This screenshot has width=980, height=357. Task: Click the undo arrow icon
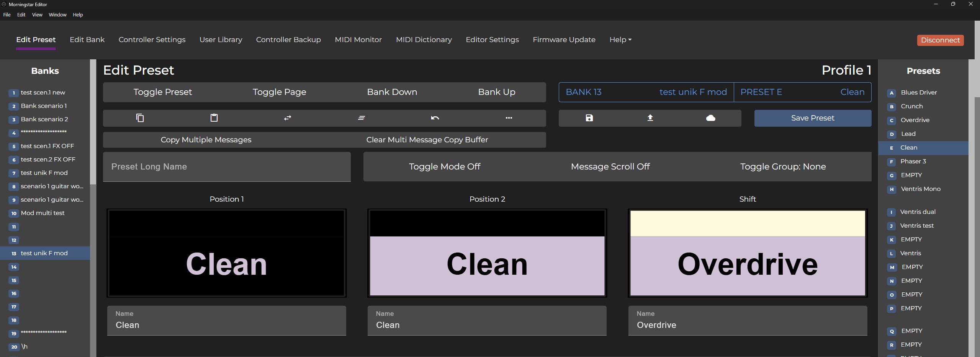[435, 118]
